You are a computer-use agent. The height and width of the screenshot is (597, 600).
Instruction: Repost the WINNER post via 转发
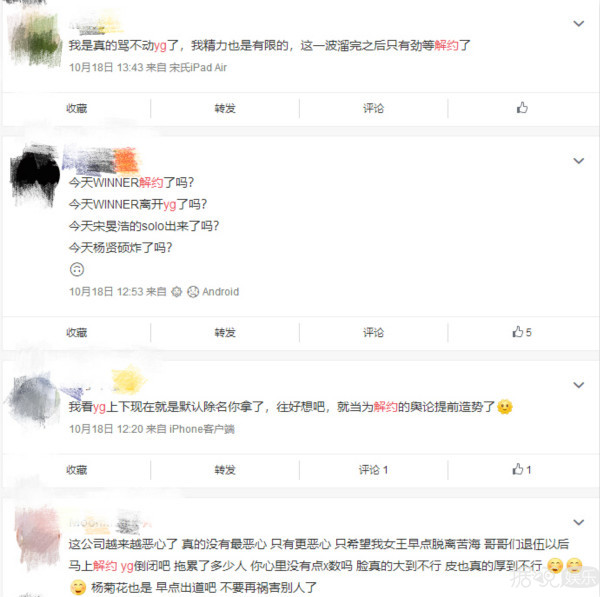coord(225,333)
